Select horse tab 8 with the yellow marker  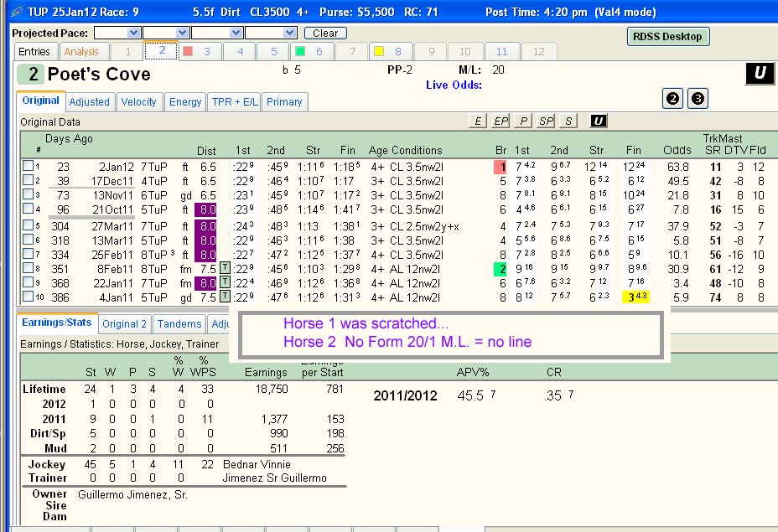pyautogui.click(x=391, y=52)
